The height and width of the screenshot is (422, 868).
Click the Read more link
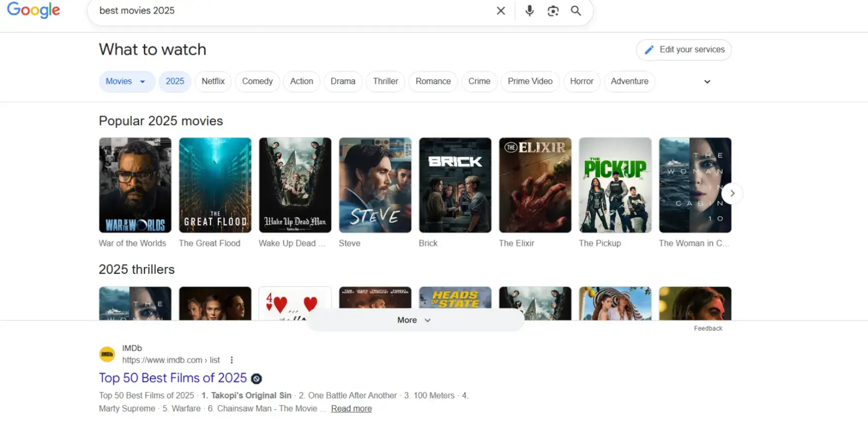click(352, 408)
